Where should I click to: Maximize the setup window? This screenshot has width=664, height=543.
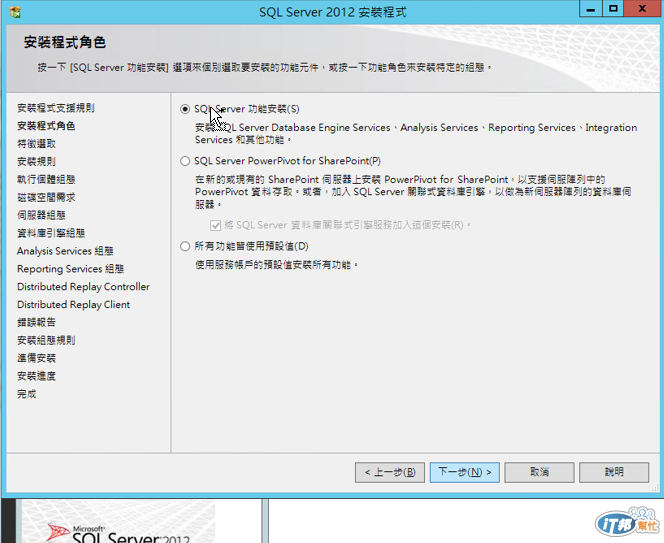(x=613, y=8)
